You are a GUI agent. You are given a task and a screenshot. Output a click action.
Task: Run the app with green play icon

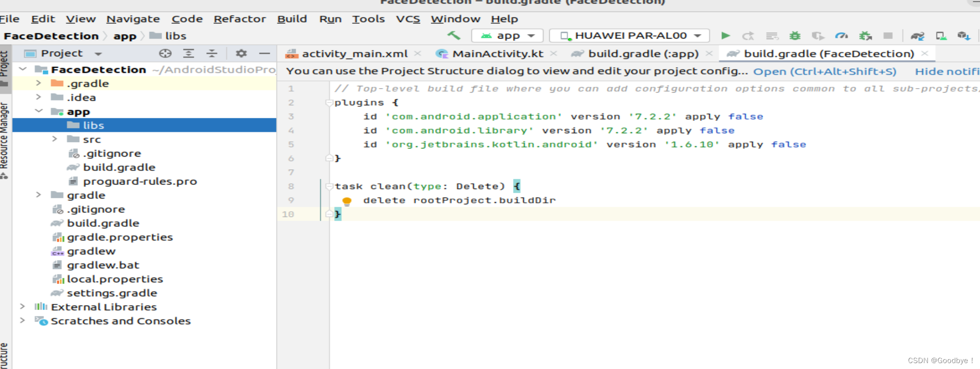click(725, 35)
